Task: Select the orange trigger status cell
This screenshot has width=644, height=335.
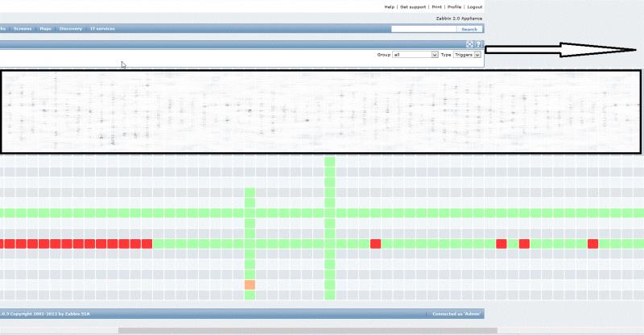Action: pos(250,284)
